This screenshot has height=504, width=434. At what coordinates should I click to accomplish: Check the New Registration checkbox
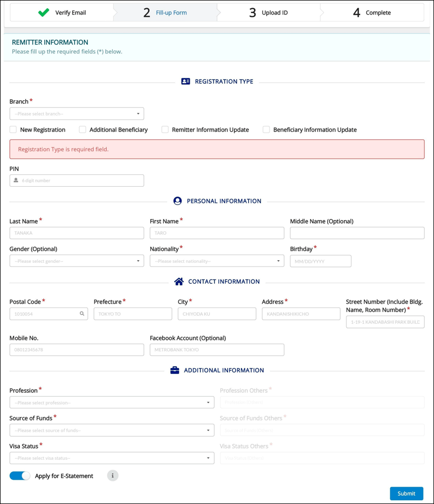(x=13, y=130)
